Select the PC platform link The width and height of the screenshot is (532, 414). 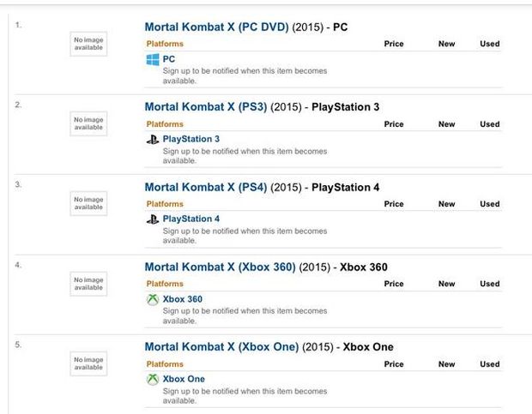(168, 59)
